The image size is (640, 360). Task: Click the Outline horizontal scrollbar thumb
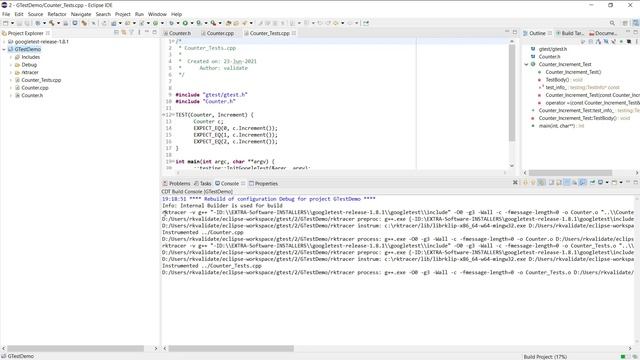point(570,173)
